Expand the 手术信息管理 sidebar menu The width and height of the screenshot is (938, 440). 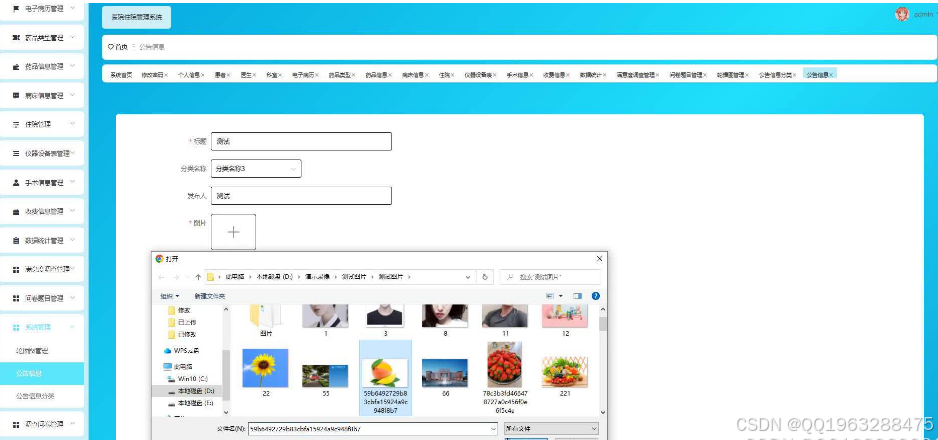(72, 182)
